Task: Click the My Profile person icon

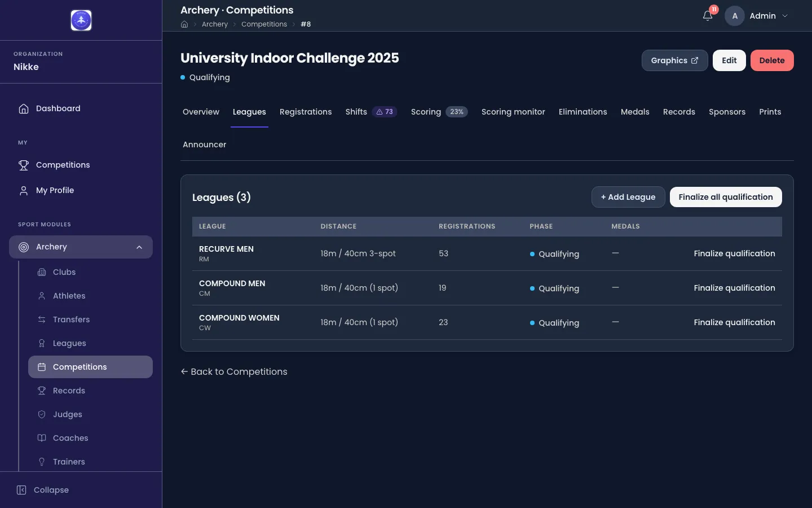Action: click(x=24, y=190)
